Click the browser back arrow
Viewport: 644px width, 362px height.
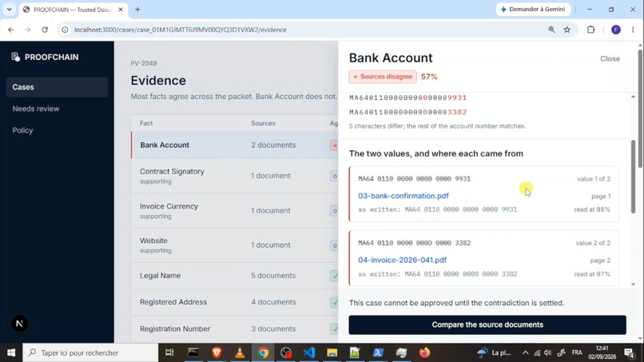pyautogui.click(x=11, y=30)
